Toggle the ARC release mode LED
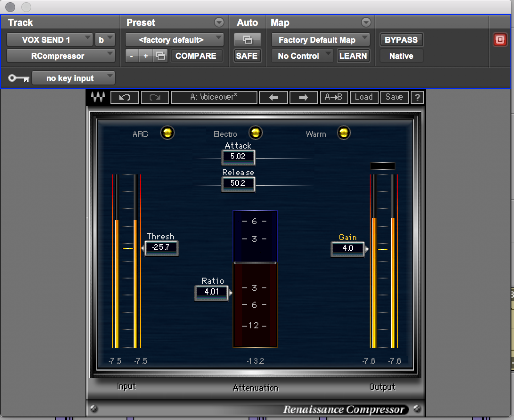This screenshot has height=420, width=514. pos(167,133)
